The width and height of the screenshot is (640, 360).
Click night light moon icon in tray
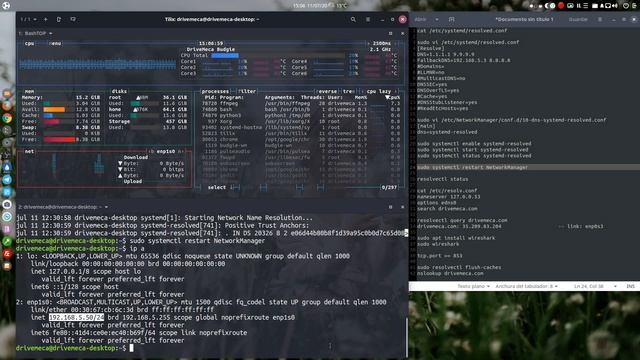pos(546,6)
